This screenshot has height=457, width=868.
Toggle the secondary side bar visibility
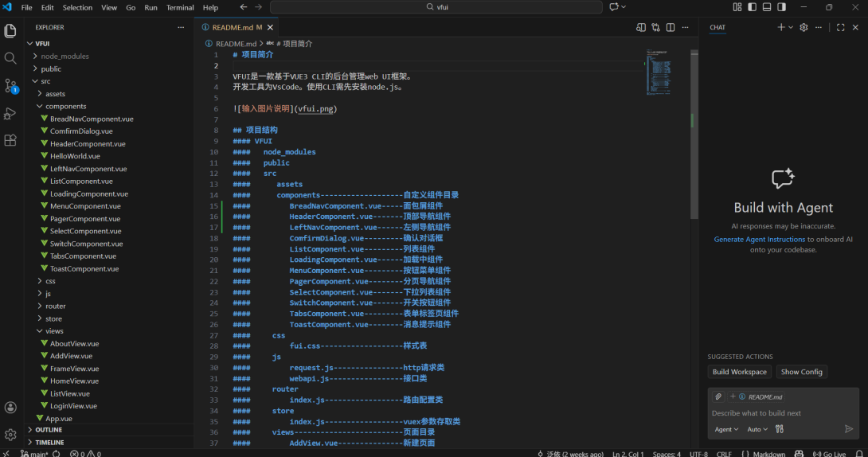pos(781,7)
